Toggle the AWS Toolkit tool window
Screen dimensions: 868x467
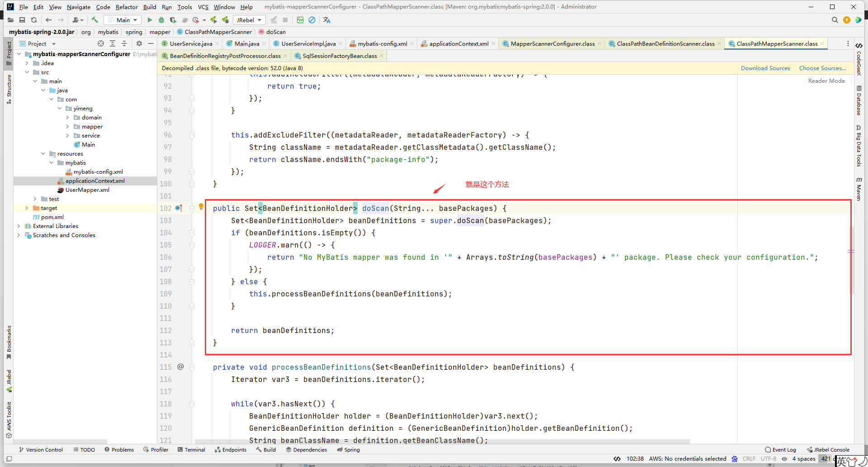pos(9,420)
